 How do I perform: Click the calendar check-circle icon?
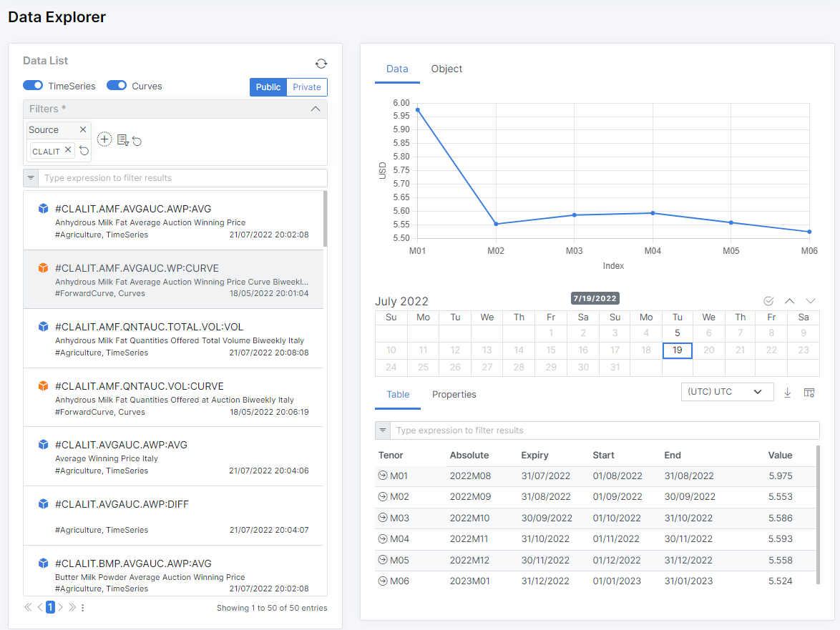tap(768, 301)
